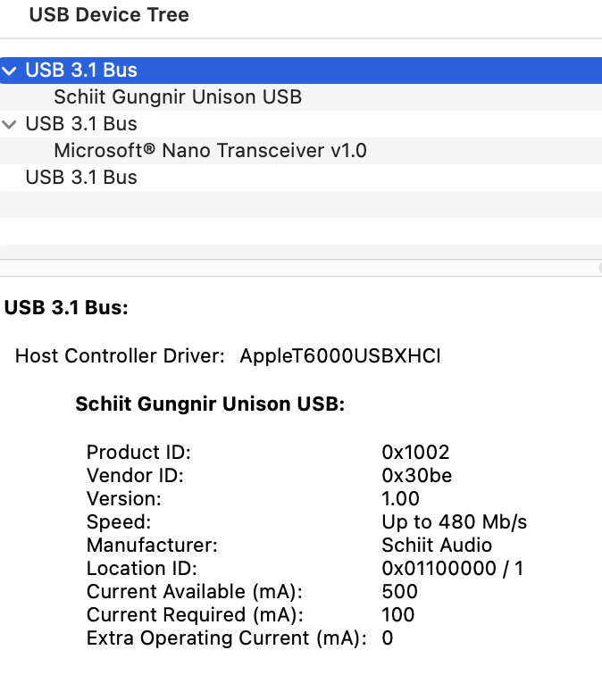Click the Product ID value 0x1002
This screenshot has width=602, height=700.
coord(415,452)
